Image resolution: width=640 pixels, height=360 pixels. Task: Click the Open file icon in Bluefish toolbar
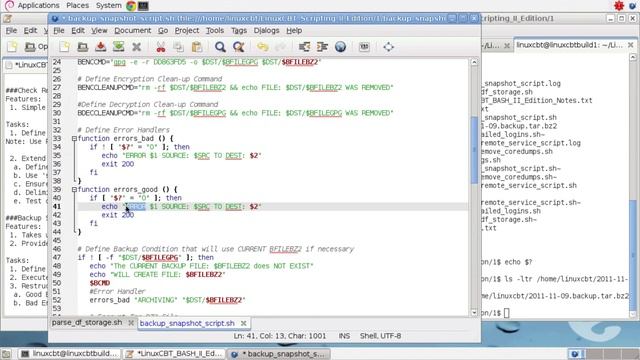pyautogui.click(x=82, y=47)
